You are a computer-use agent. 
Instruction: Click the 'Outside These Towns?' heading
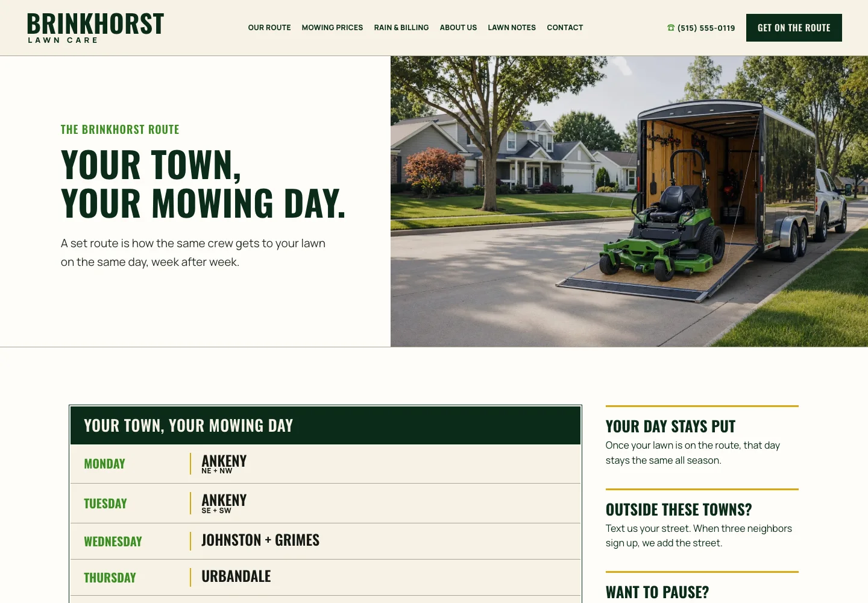coord(679,510)
